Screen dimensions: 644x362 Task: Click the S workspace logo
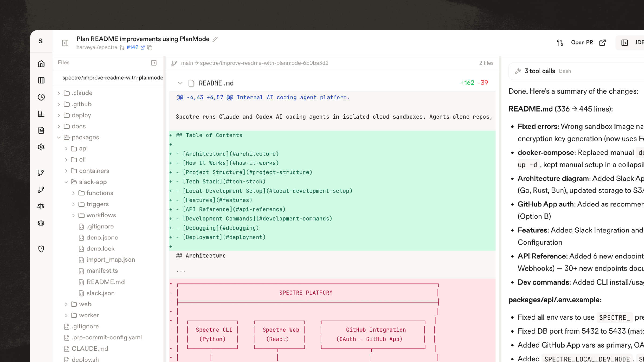tap(41, 41)
